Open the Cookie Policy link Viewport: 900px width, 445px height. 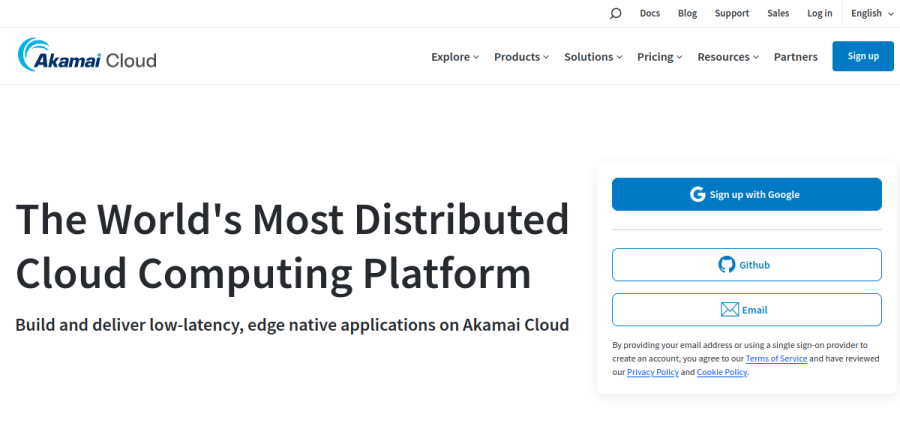point(722,372)
